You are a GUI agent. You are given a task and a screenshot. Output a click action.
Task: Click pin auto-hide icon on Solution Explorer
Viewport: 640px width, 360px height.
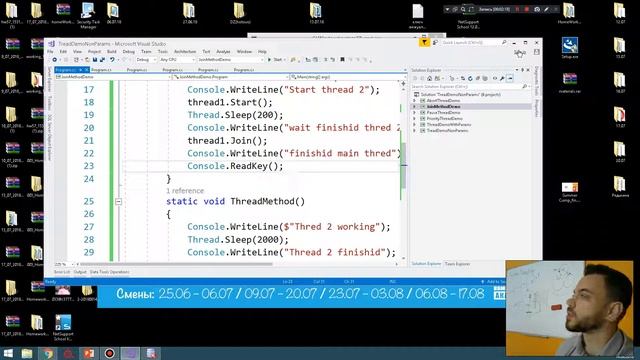tap(522, 70)
